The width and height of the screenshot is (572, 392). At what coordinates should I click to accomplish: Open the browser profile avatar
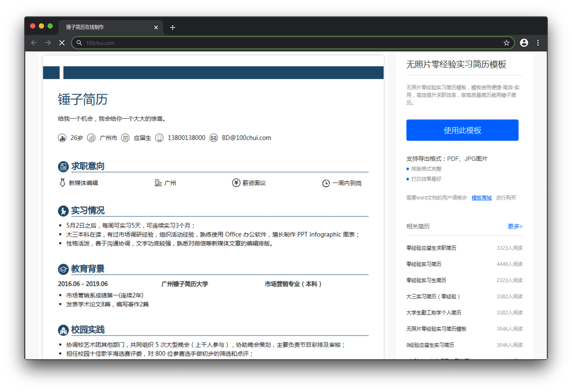(524, 43)
